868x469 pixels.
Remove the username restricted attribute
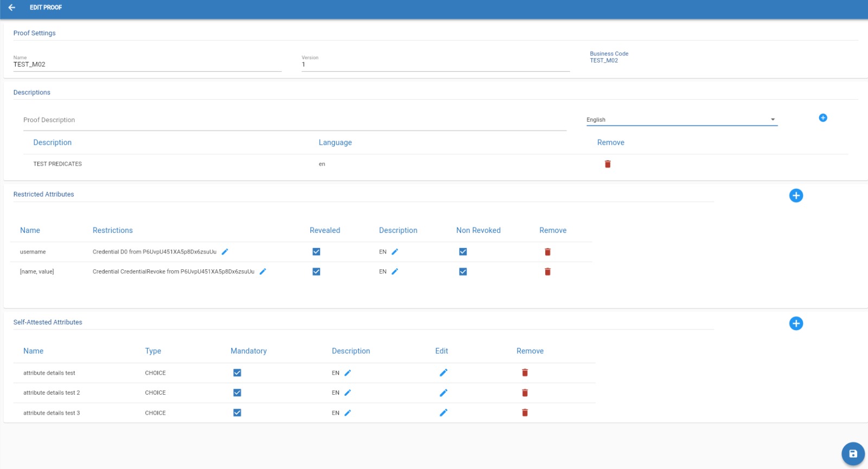(547, 252)
